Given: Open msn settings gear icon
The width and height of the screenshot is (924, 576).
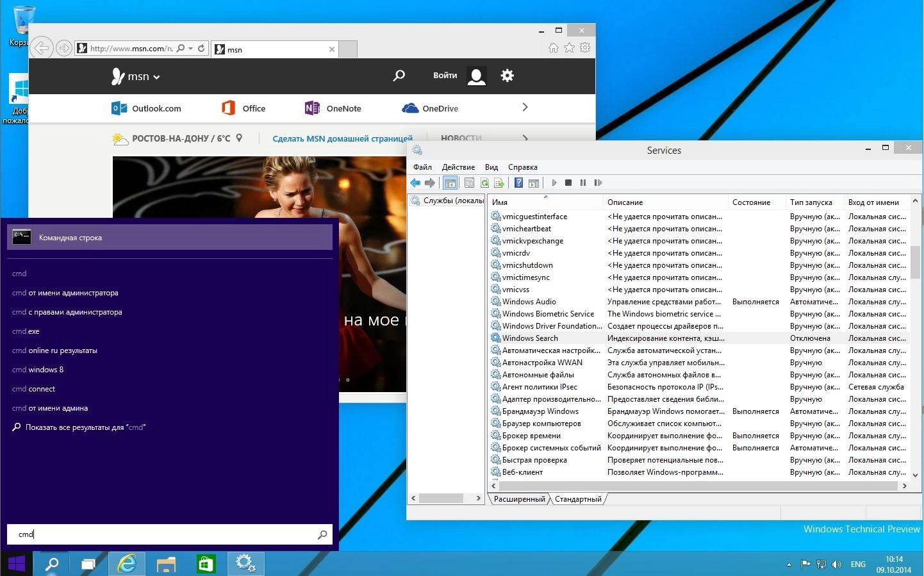Looking at the screenshot, I should tap(507, 76).
